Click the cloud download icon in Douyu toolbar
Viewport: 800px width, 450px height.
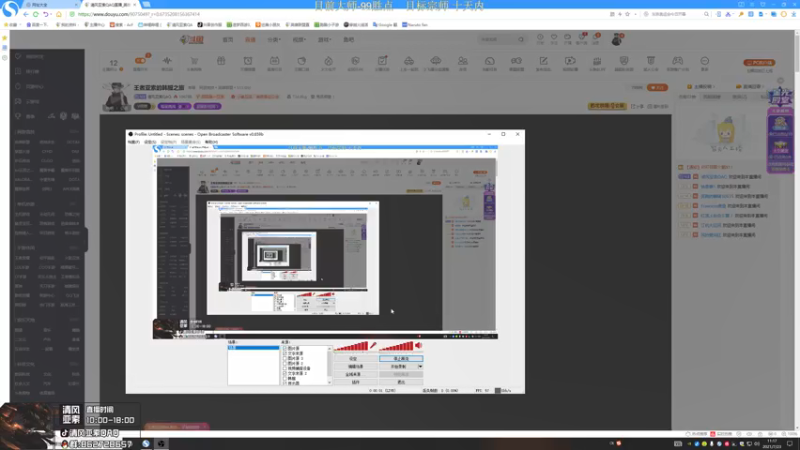[436, 61]
